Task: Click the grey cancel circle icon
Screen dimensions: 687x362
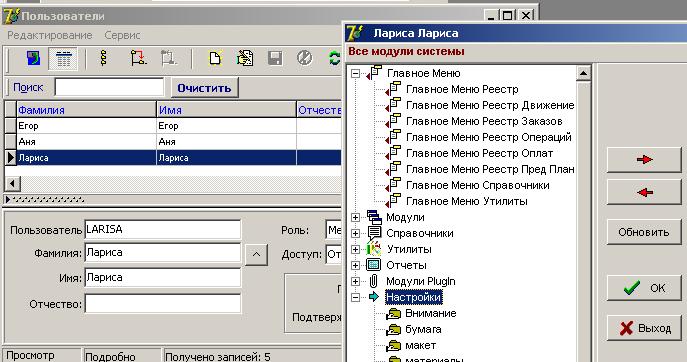Action: point(305,58)
